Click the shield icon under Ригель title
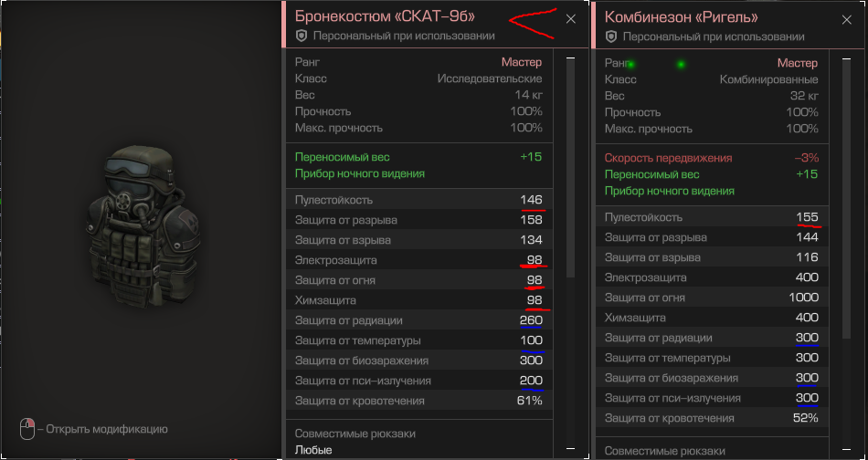The image size is (868, 460). click(x=610, y=37)
